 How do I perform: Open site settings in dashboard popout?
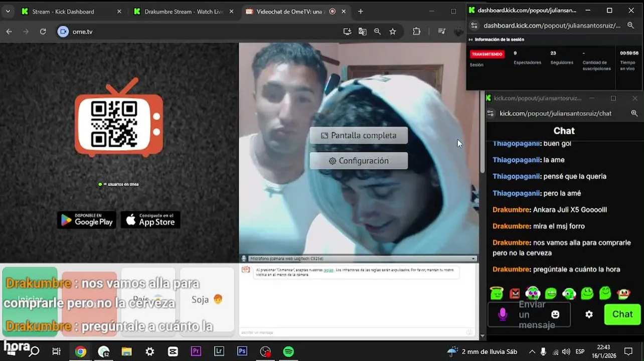[x=474, y=25]
